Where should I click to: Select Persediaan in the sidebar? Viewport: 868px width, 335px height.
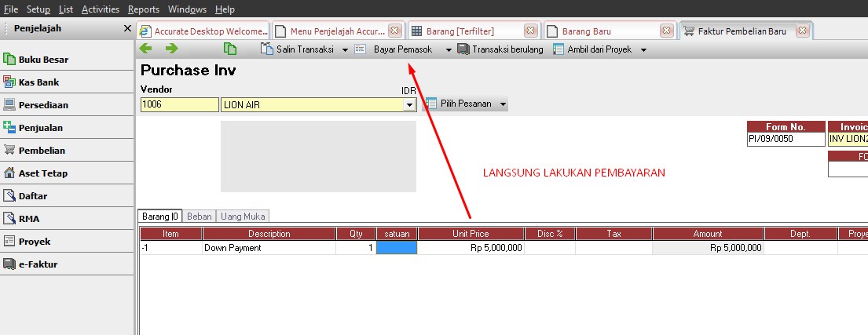pyautogui.click(x=43, y=104)
